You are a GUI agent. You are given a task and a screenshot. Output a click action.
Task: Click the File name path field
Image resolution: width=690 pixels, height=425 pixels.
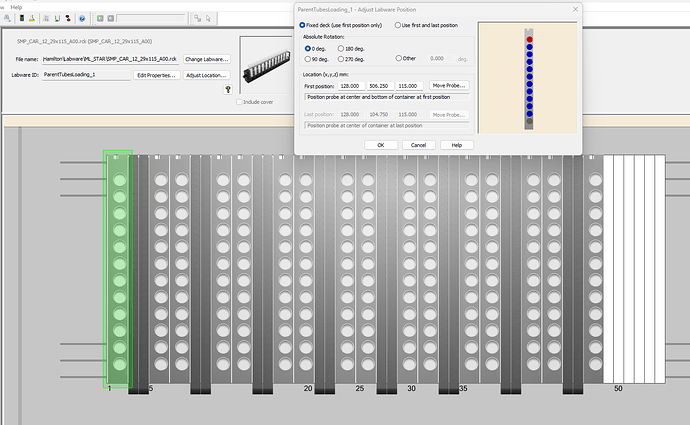(x=110, y=59)
